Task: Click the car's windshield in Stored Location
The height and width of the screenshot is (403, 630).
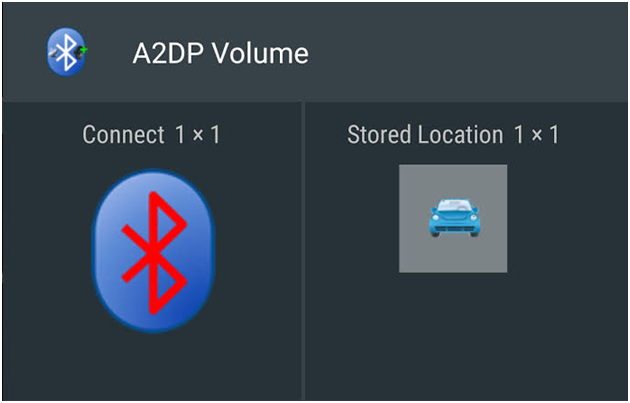Action: point(454,206)
